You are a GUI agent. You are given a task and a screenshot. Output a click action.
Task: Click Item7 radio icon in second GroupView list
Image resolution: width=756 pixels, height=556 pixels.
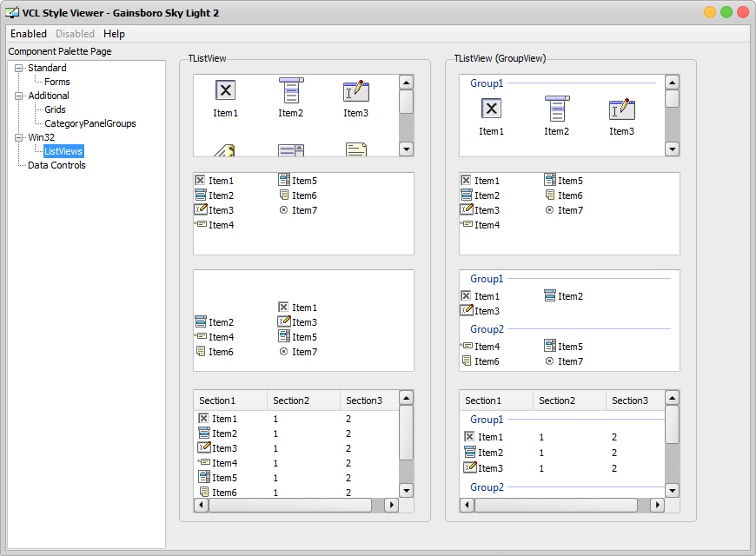(x=550, y=209)
